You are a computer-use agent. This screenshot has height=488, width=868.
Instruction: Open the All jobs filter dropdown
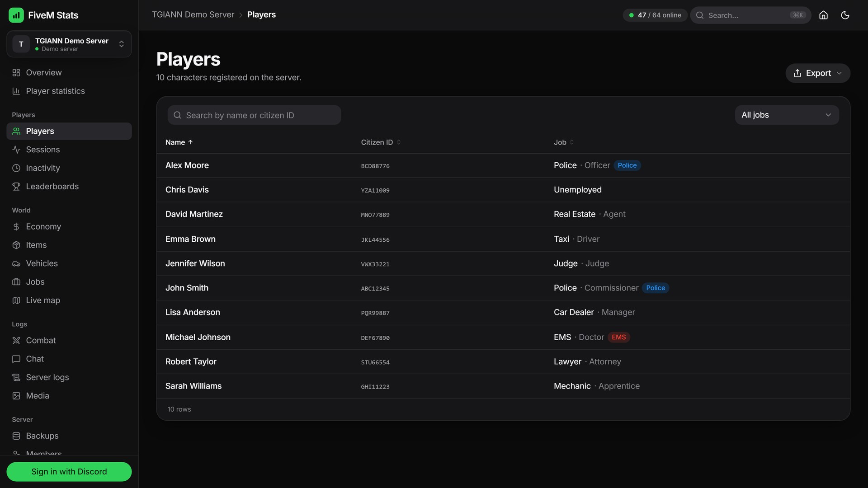pyautogui.click(x=787, y=115)
